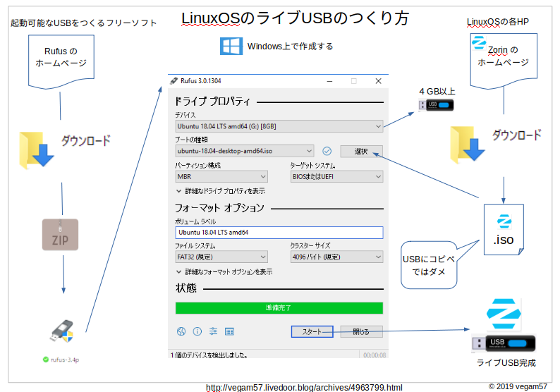Expand 詳細なドライブ プロパティを表示
Viewport: 560px width, 392px height.
[x=221, y=191]
